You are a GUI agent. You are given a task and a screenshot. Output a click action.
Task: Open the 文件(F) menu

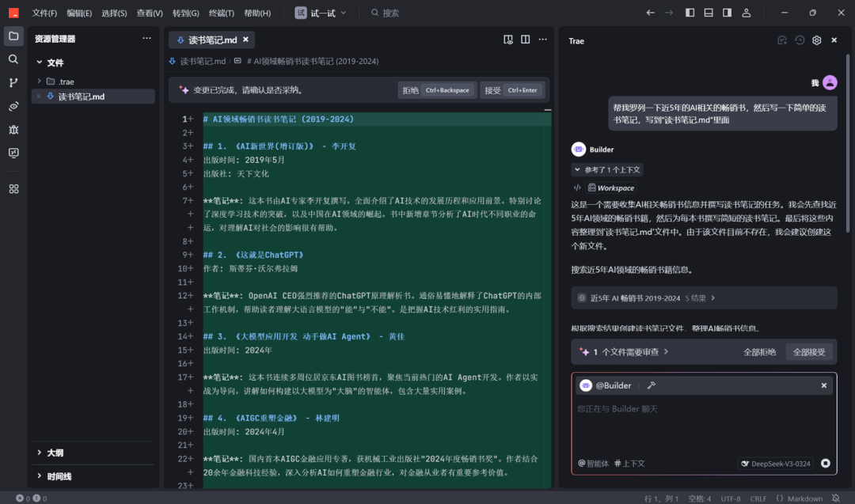pyautogui.click(x=44, y=13)
